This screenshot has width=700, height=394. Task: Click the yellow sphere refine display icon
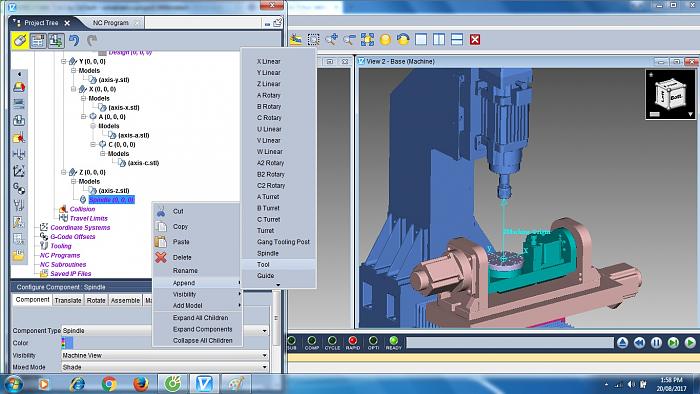[x=385, y=40]
